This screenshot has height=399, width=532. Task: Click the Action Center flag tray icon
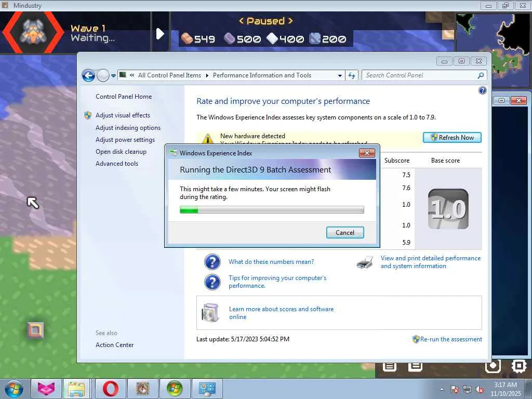(455, 390)
